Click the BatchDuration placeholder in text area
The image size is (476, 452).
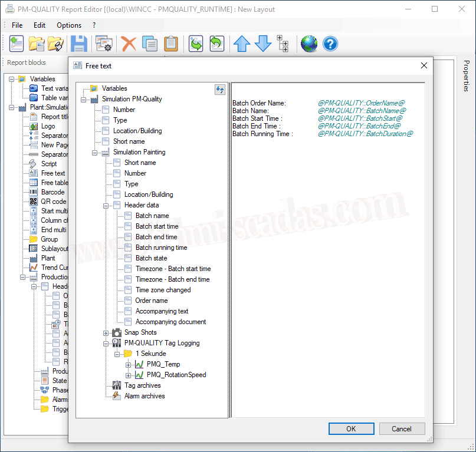pyautogui.click(x=365, y=134)
